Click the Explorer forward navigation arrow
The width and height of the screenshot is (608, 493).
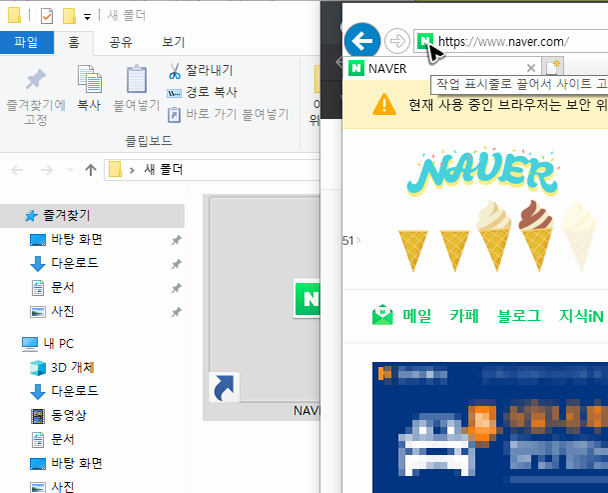47,170
